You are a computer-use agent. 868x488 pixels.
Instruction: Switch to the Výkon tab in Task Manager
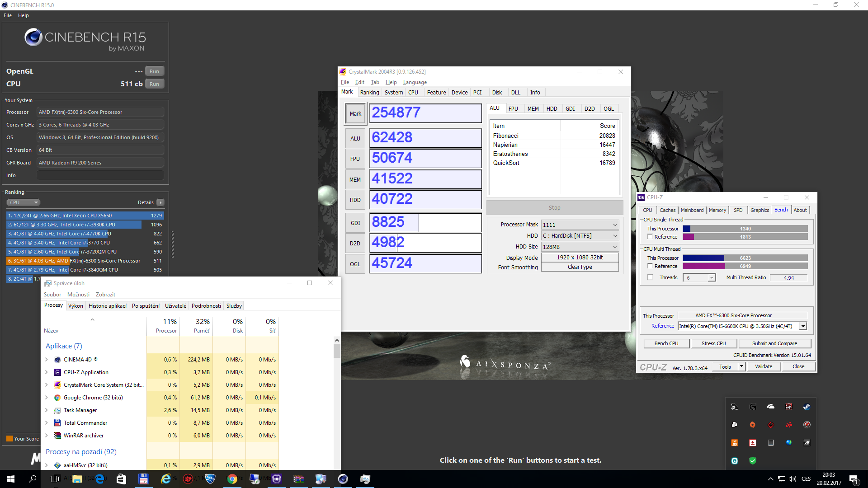pyautogui.click(x=75, y=306)
